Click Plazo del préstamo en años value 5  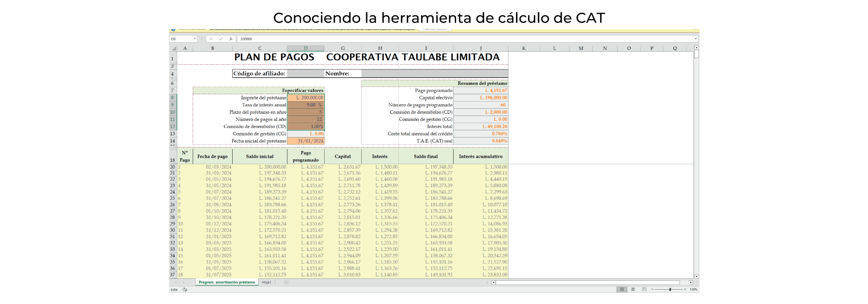(306, 112)
